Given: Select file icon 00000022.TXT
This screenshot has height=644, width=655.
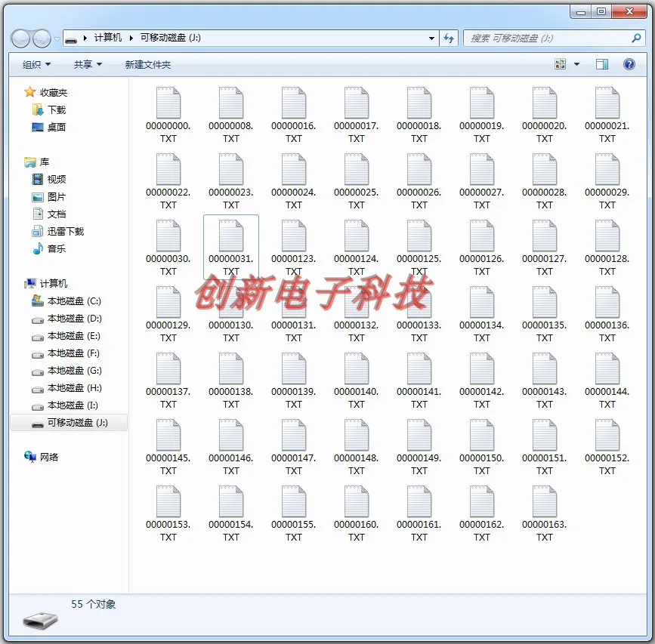Looking at the screenshot, I should (x=168, y=169).
